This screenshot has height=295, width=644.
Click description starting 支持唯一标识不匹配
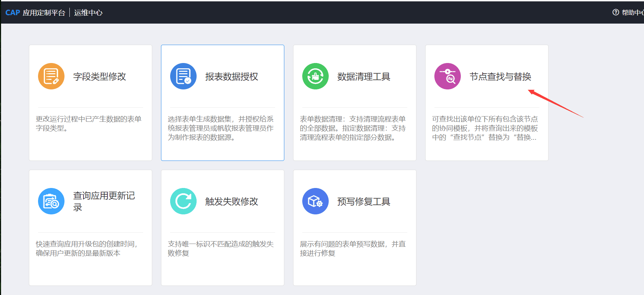pyautogui.click(x=221, y=249)
